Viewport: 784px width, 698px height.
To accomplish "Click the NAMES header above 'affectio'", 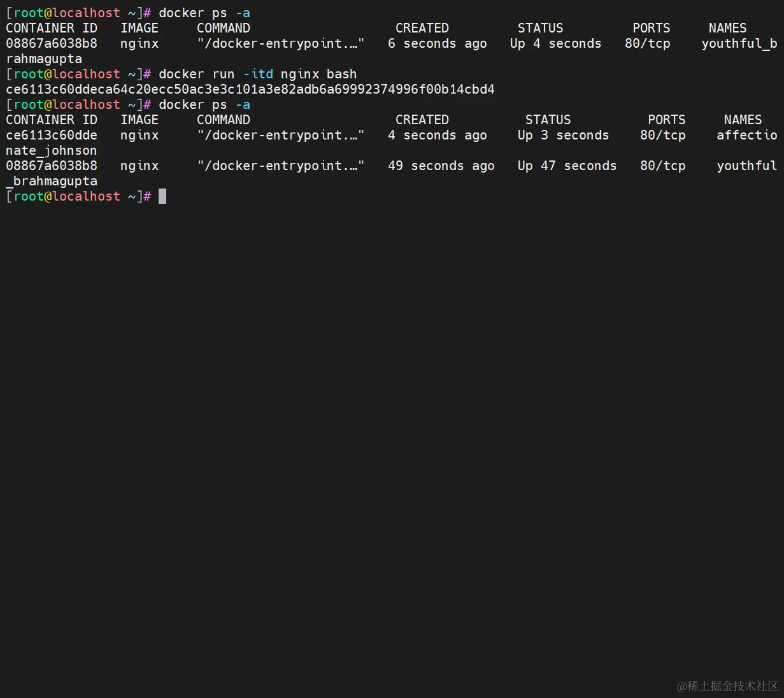I will [x=743, y=120].
